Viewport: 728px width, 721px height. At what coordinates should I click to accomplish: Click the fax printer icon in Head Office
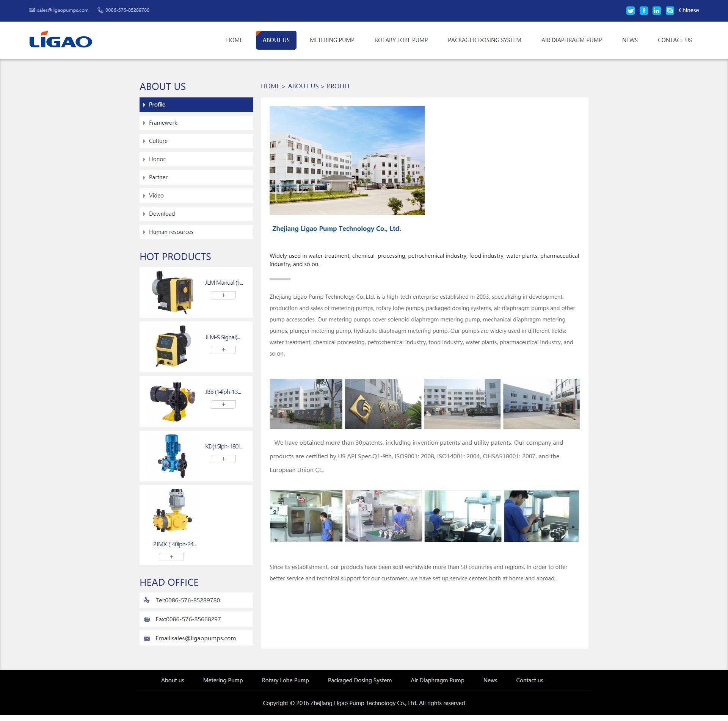[147, 619]
